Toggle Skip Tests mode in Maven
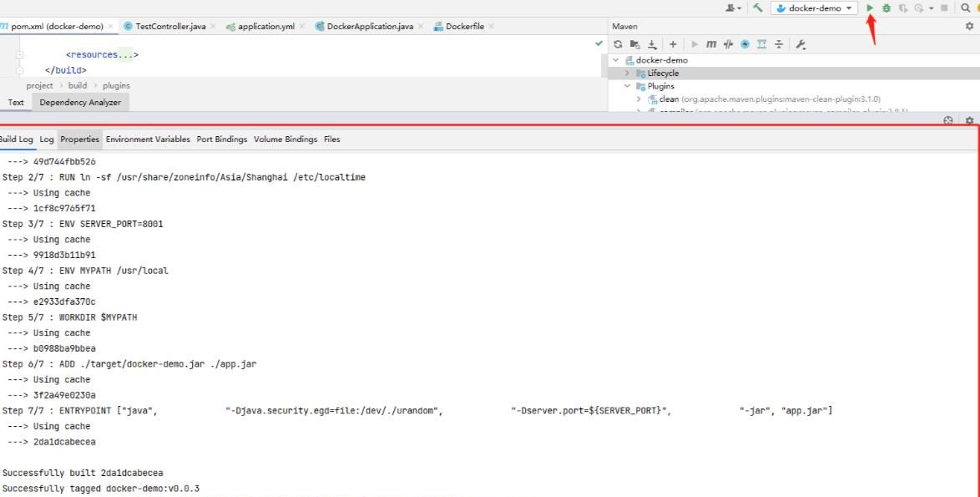The height and width of the screenshot is (497, 980). click(x=745, y=44)
